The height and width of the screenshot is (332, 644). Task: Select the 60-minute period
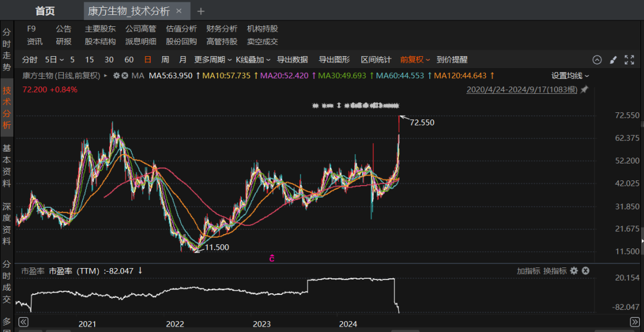click(x=129, y=60)
